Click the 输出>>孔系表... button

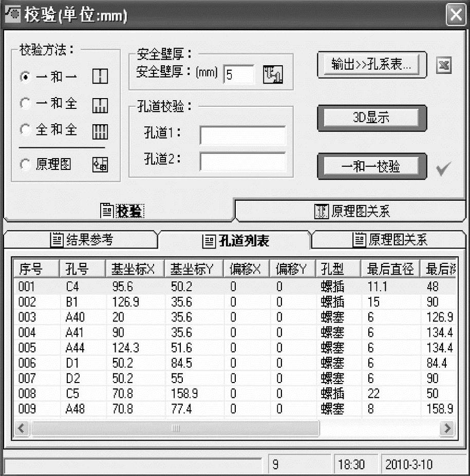tap(371, 64)
